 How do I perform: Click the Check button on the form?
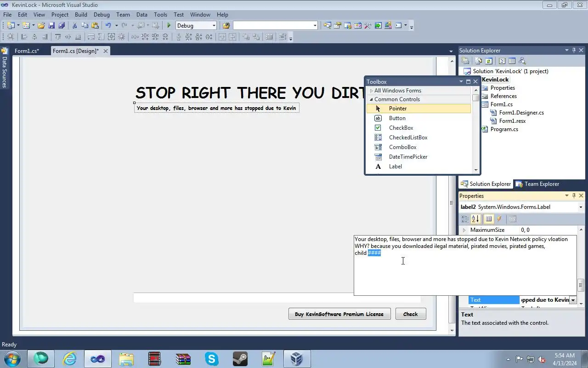point(411,314)
